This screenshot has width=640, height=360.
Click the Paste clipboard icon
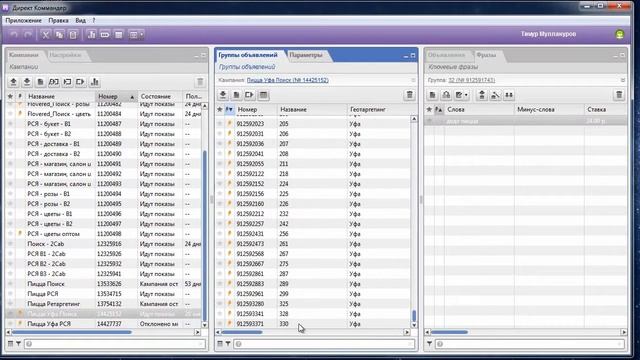pyautogui.click(x=73, y=35)
